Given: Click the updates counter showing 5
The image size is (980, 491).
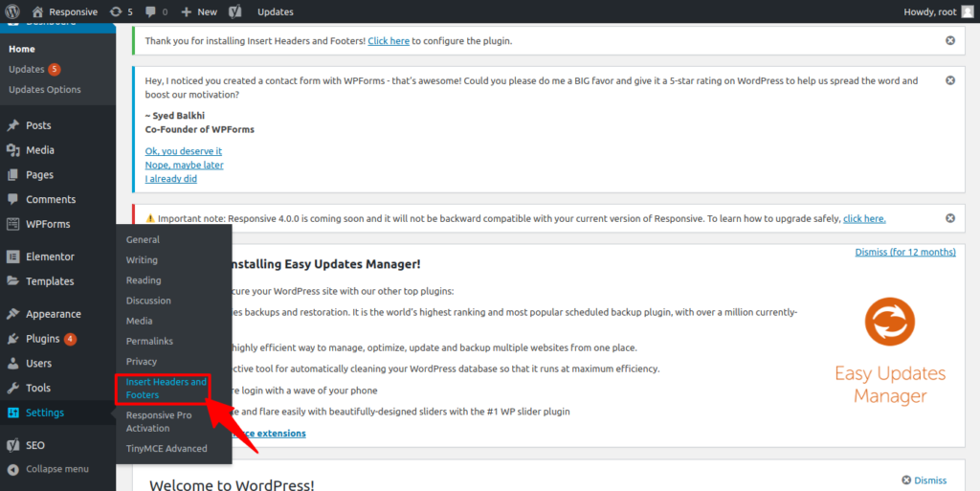Looking at the screenshot, I should (x=122, y=11).
